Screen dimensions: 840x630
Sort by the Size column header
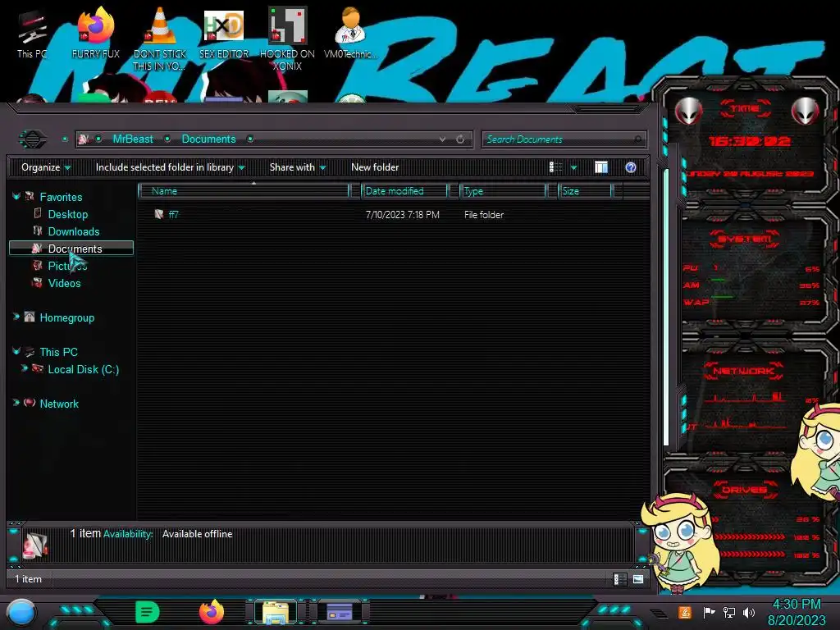tap(585, 190)
